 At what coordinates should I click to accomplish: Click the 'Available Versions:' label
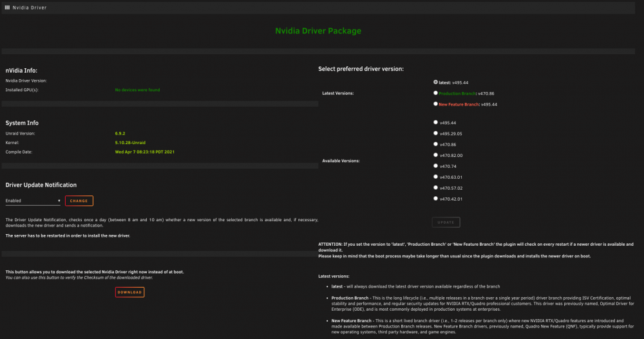(x=341, y=161)
